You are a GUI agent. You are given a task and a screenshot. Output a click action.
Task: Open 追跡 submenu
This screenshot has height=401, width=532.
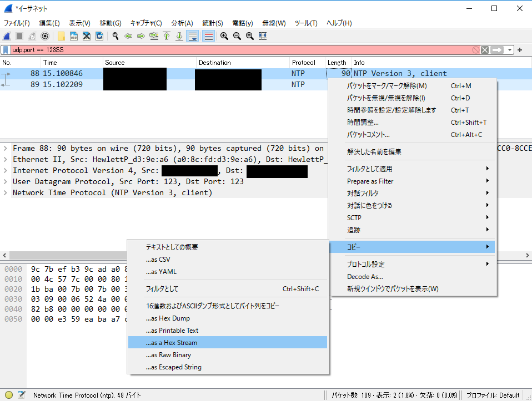pyautogui.click(x=412, y=230)
